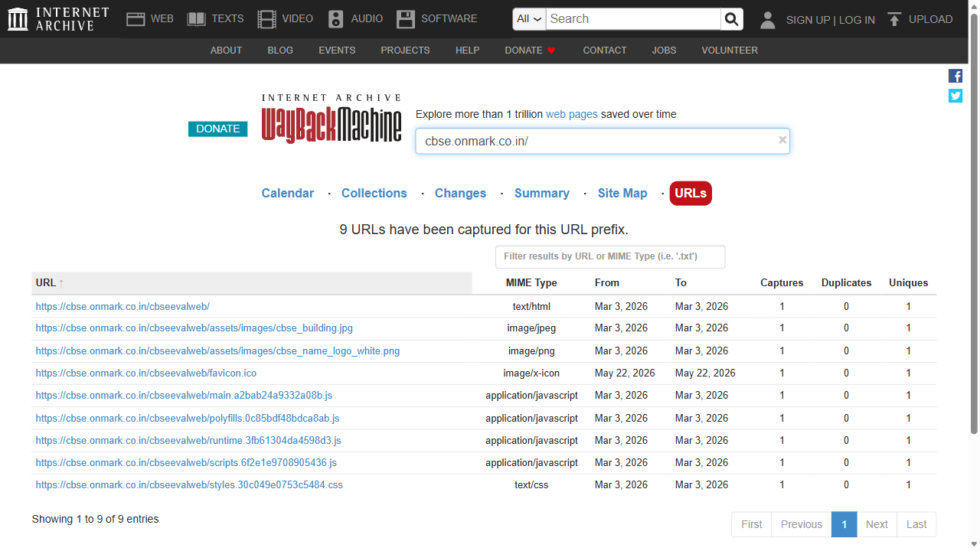Switch to the Site Map tab
Image resolution: width=980 pixels, height=551 pixels.
click(622, 194)
